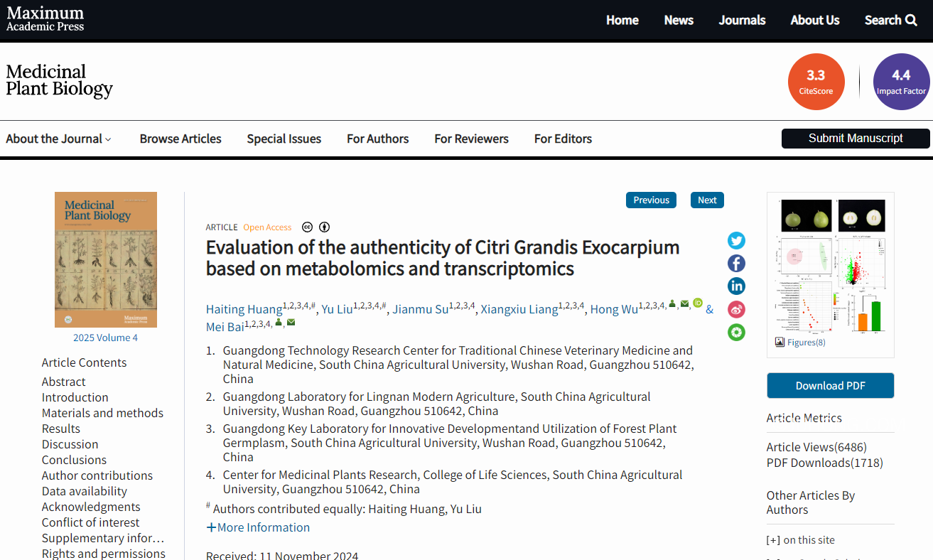This screenshot has width=933, height=560.
Task: Click the Creative Commons license icon
Action: 307,227
